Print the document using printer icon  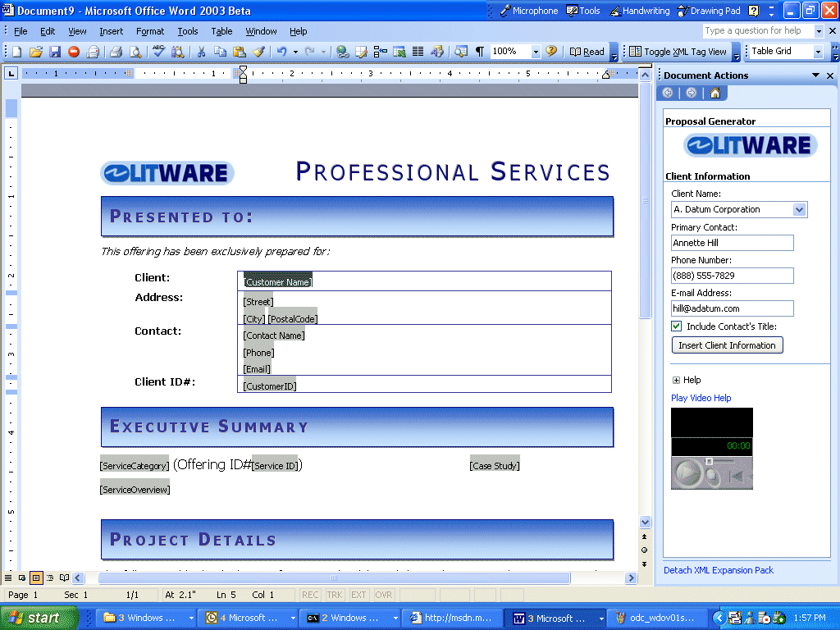pos(116,52)
